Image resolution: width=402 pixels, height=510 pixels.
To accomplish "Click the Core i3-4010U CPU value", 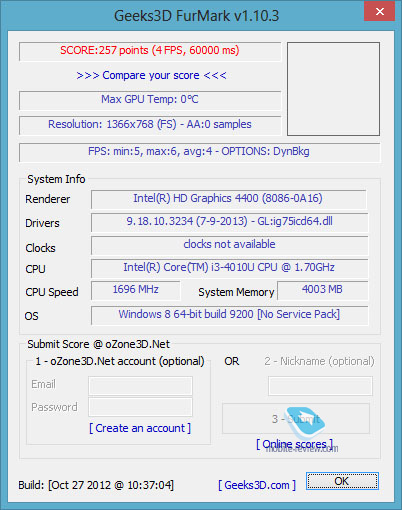I will pyautogui.click(x=230, y=268).
